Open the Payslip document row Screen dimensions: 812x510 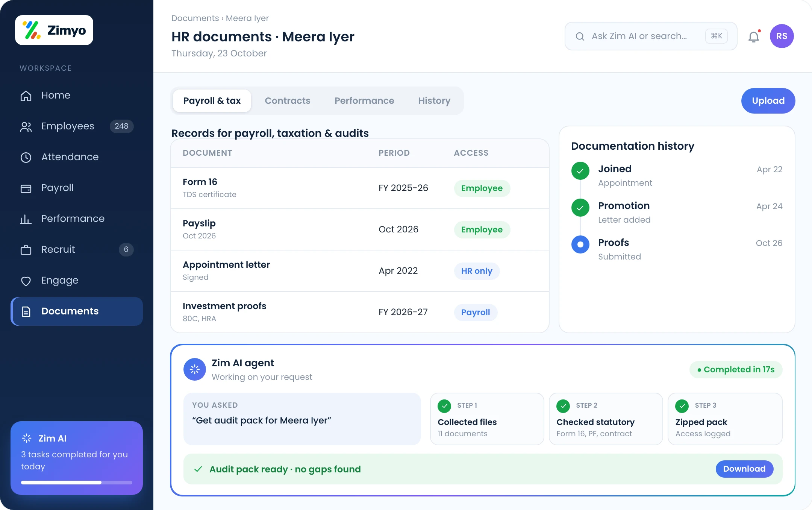[360, 229]
